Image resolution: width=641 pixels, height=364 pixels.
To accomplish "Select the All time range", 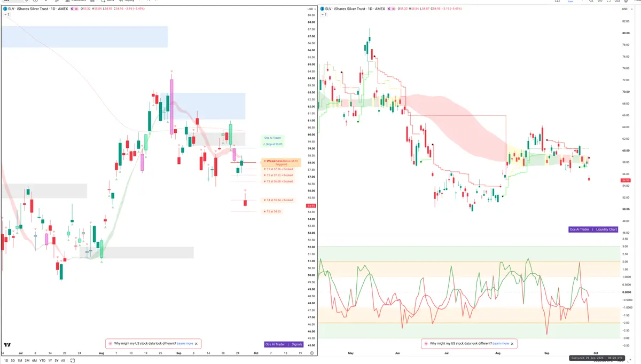I will pyautogui.click(x=63, y=361).
